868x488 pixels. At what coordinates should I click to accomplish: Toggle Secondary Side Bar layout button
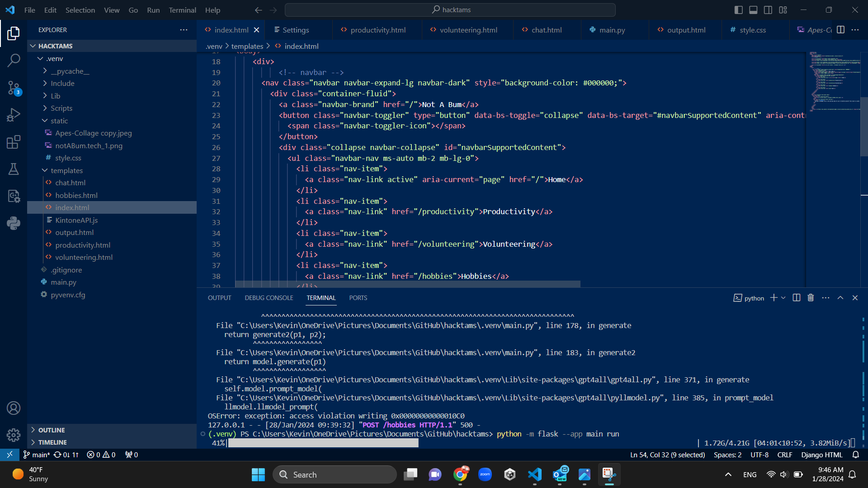pyautogui.click(x=768, y=10)
